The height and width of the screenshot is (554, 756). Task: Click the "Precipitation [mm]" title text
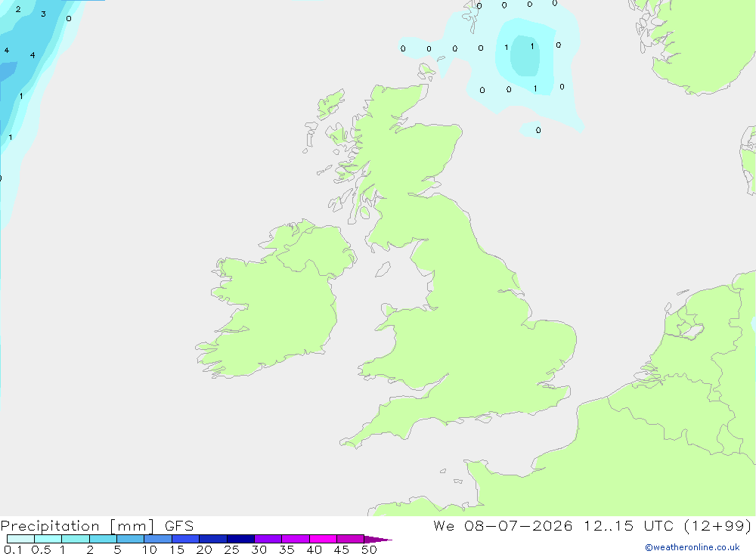[78, 526]
